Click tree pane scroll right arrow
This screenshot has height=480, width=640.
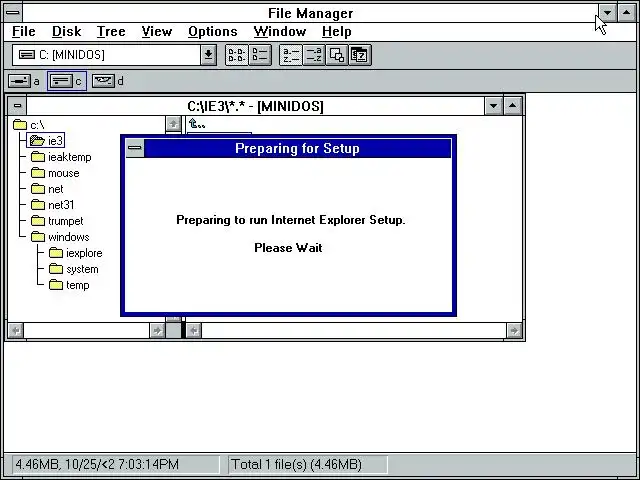157,330
